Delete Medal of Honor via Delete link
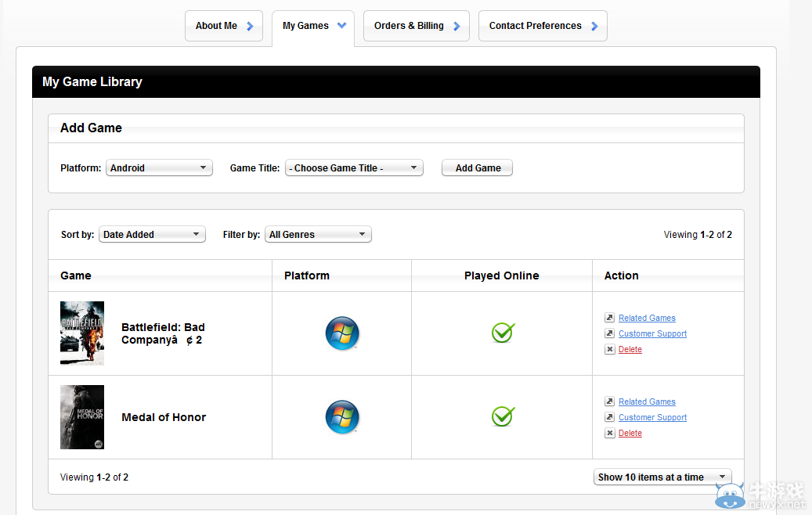 point(630,434)
